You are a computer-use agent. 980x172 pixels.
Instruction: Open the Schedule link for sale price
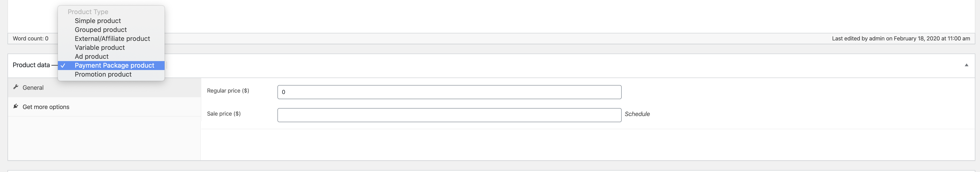pyautogui.click(x=637, y=114)
